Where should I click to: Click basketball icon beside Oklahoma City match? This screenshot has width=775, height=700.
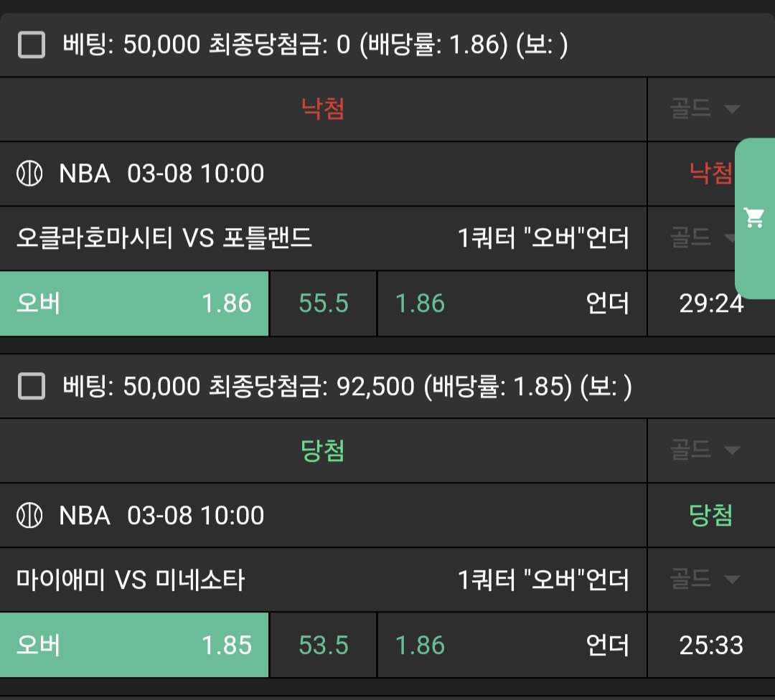[x=29, y=174]
